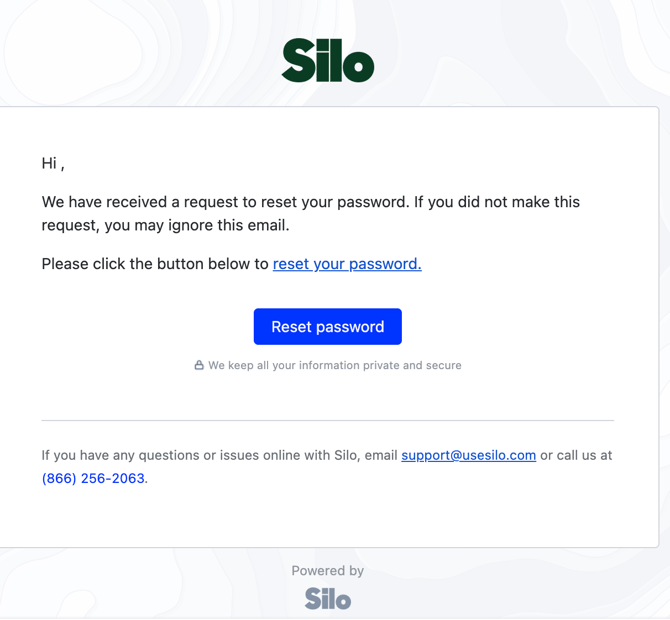Open the support@usesilo.com email link

tap(468, 455)
